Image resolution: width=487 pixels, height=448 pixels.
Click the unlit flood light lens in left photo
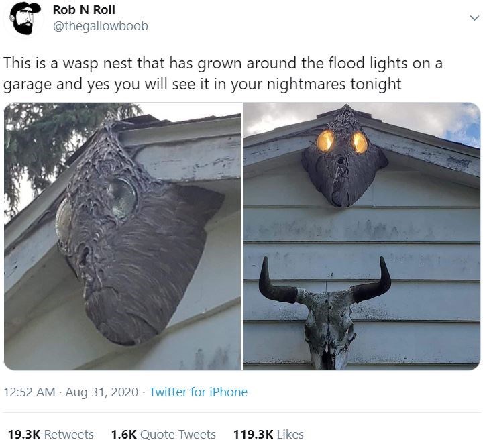[x=122, y=198]
